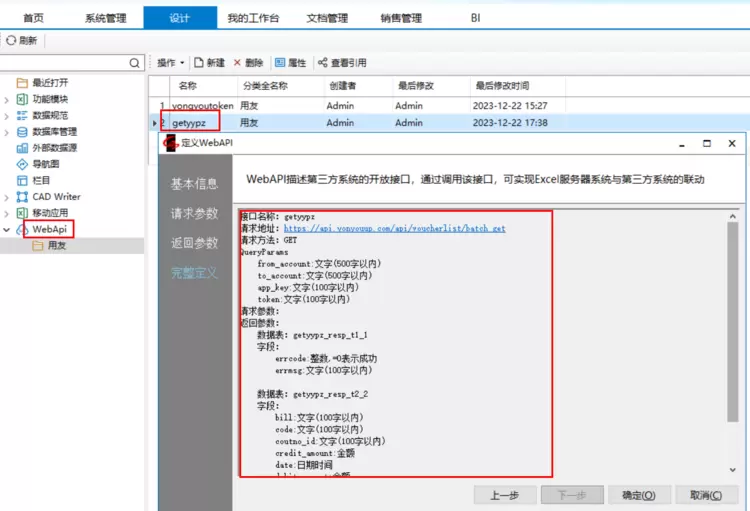Click the red 删除 delete icon

[238, 62]
